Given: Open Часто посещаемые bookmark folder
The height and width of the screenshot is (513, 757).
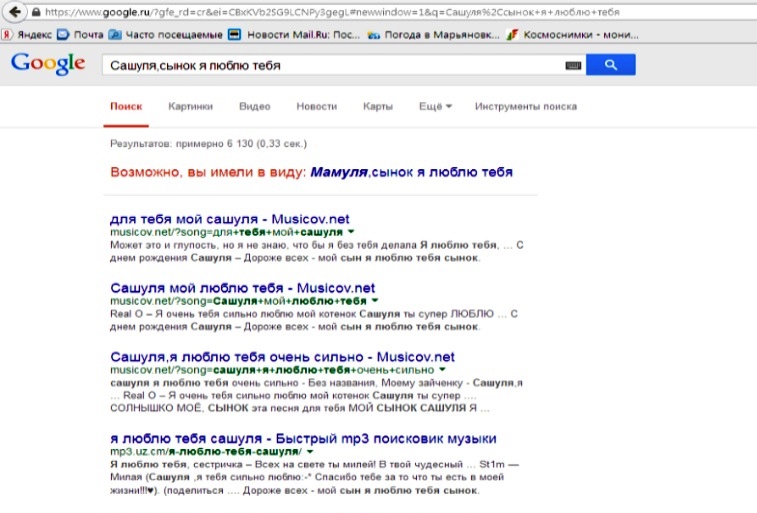Looking at the screenshot, I should pos(166,35).
